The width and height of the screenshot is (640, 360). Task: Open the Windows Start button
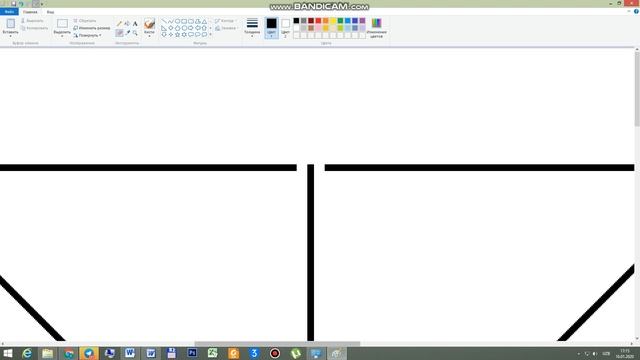tap(7, 353)
